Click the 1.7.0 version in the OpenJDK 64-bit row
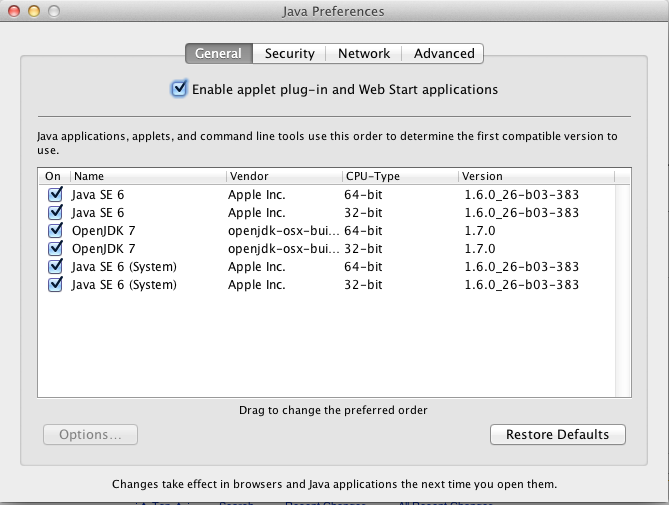 480,231
